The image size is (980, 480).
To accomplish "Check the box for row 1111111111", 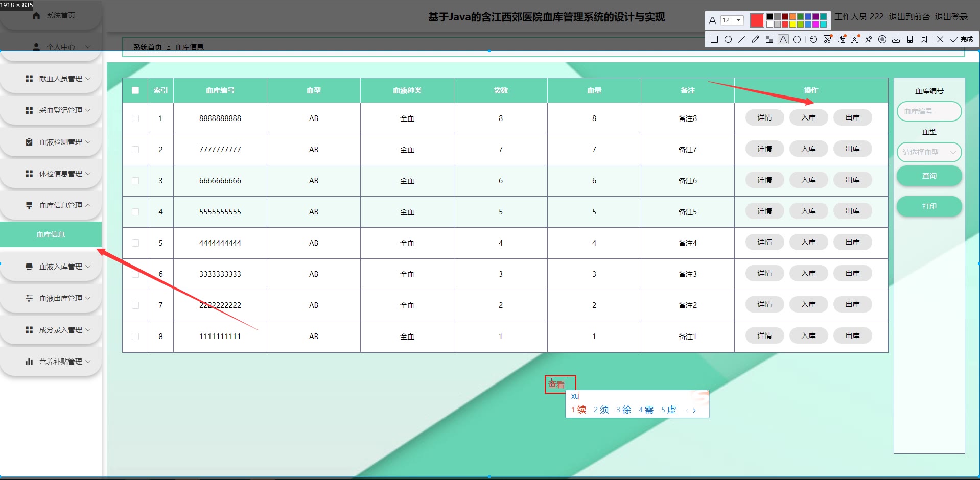I will point(135,337).
